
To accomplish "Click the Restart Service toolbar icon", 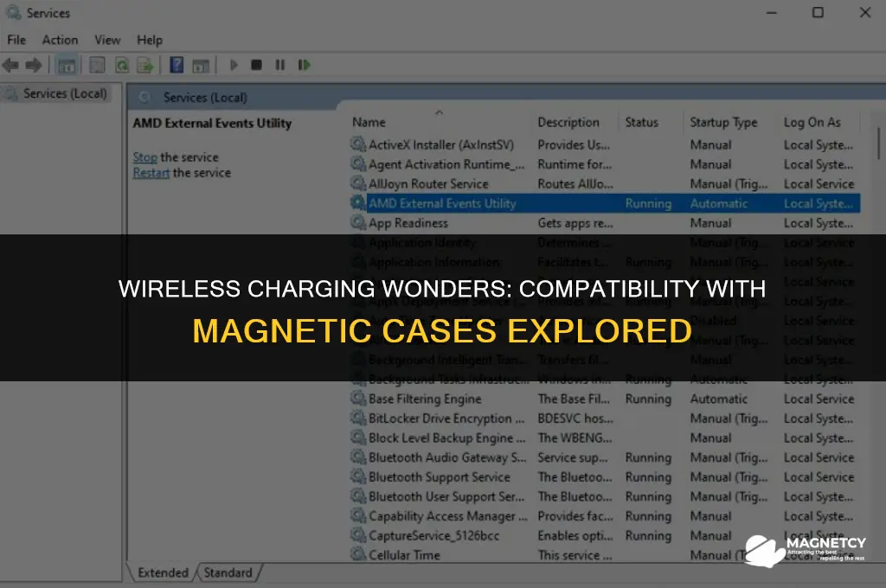I will (304, 65).
